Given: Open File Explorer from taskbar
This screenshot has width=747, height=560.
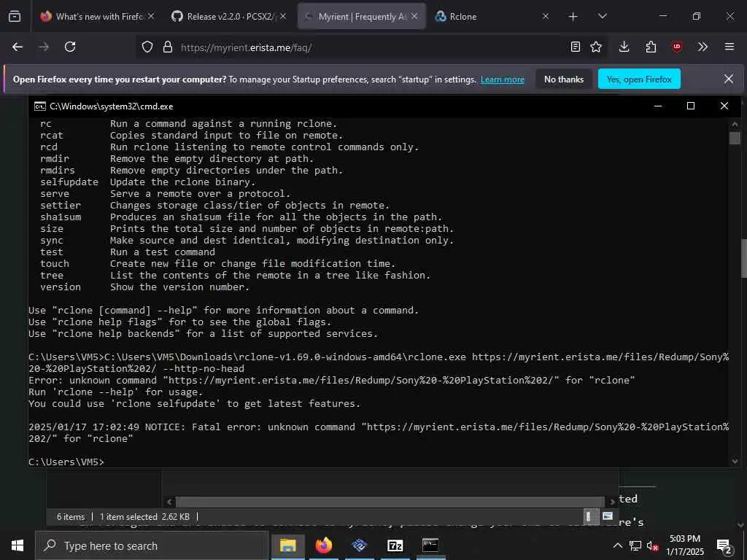Looking at the screenshot, I should (287, 545).
